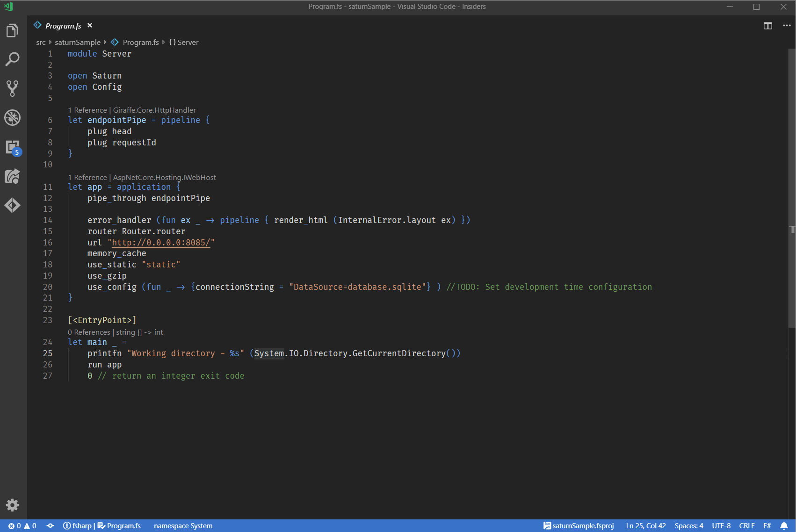Open the Manage gear settings icon
Screen dimensions: 796x532
tap(13, 505)
